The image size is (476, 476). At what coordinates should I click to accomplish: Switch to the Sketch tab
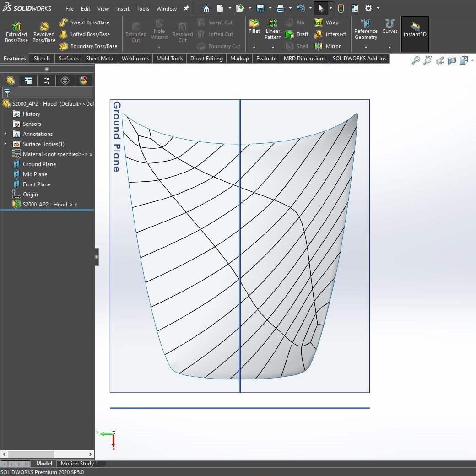42,58
